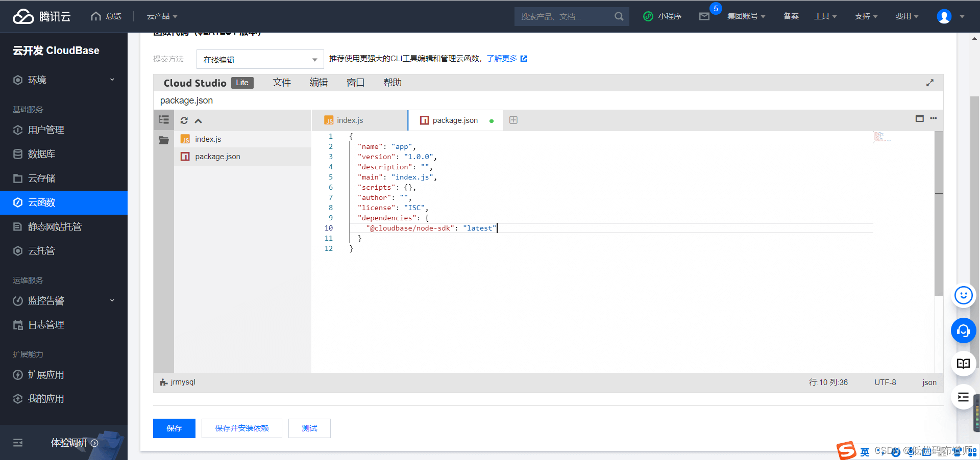This screenshot has height=460, width=980.
Task: Expand the account arrow beside avatar
Action: point(962,16)
